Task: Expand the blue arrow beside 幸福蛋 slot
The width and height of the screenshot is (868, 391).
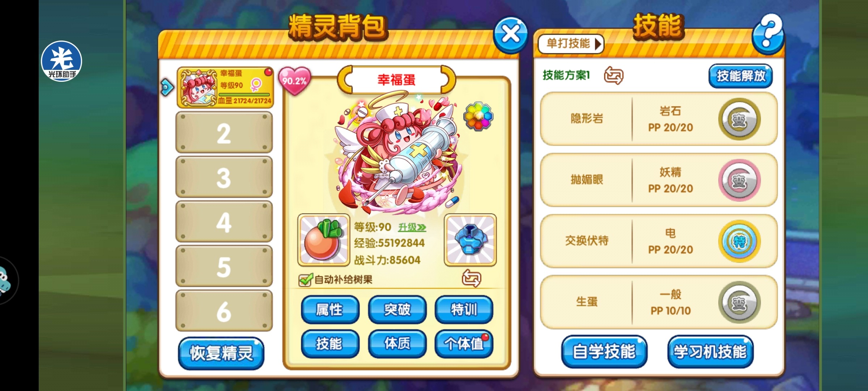Action: (167, 87)
